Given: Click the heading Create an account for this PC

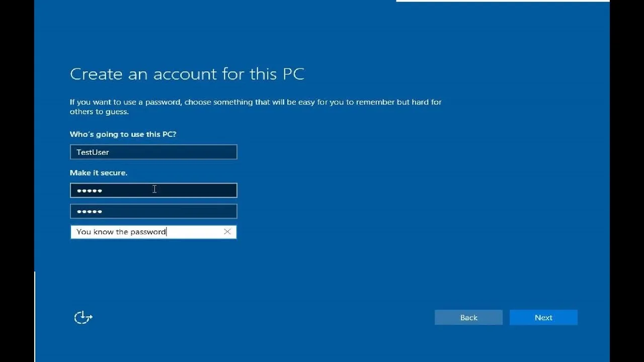Looking at the screenshot, I should [187, 74].
